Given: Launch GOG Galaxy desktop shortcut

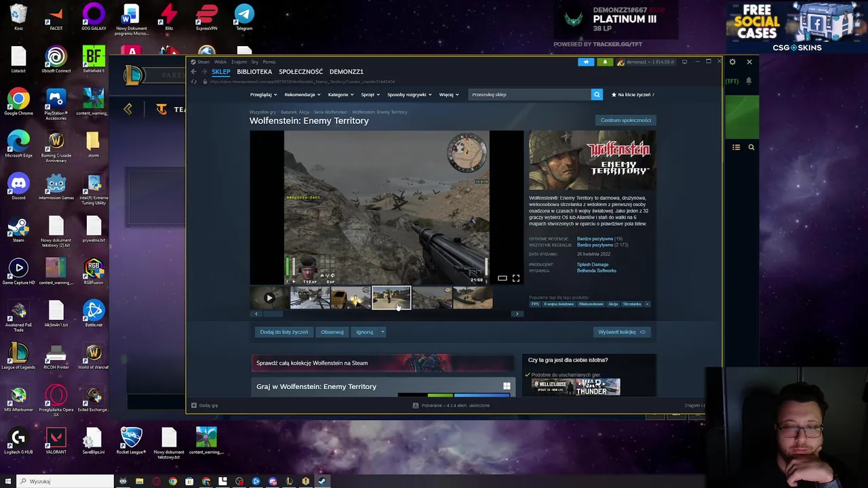Looking at the screenshot, I should click(x=94, y=17).
